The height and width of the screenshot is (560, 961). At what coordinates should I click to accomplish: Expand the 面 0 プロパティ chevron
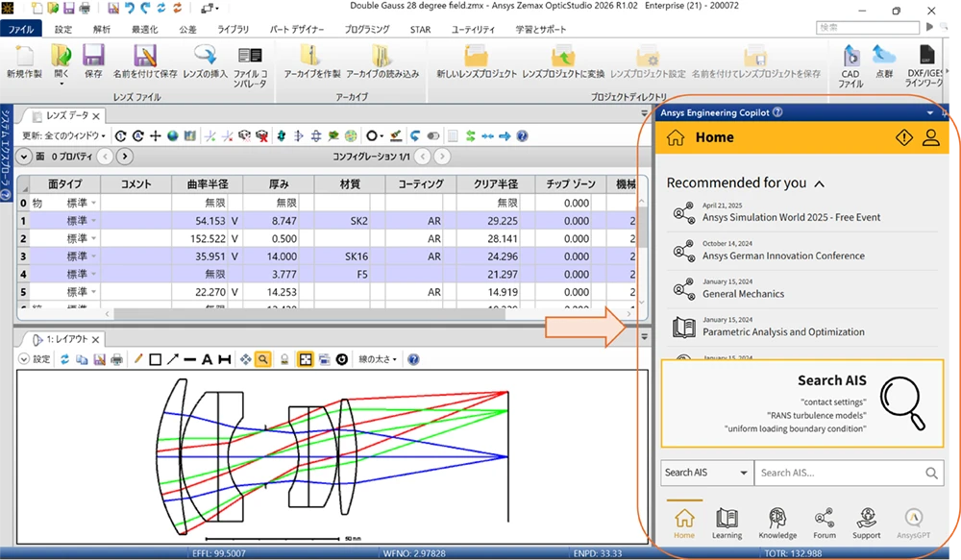click(x=23, y=157)
